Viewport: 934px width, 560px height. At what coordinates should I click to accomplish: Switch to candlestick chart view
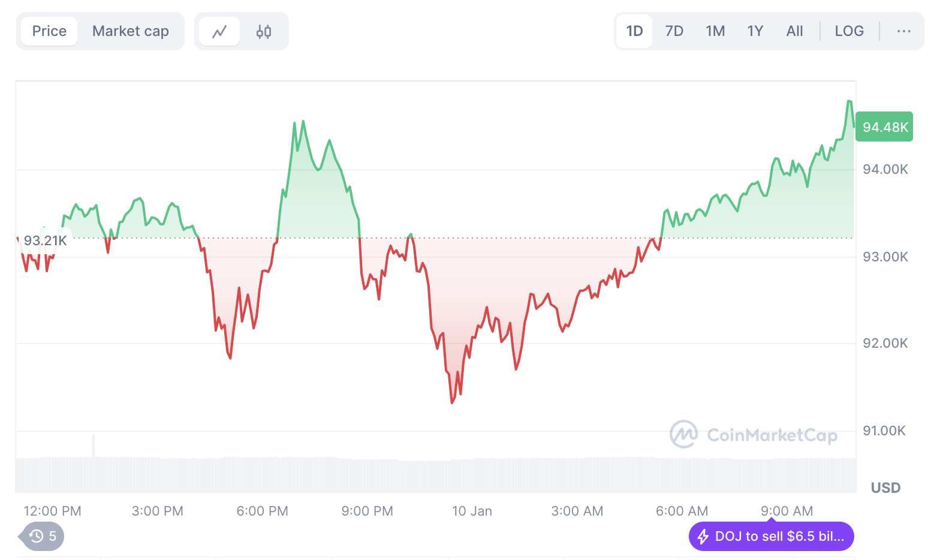tap(264, 31)
